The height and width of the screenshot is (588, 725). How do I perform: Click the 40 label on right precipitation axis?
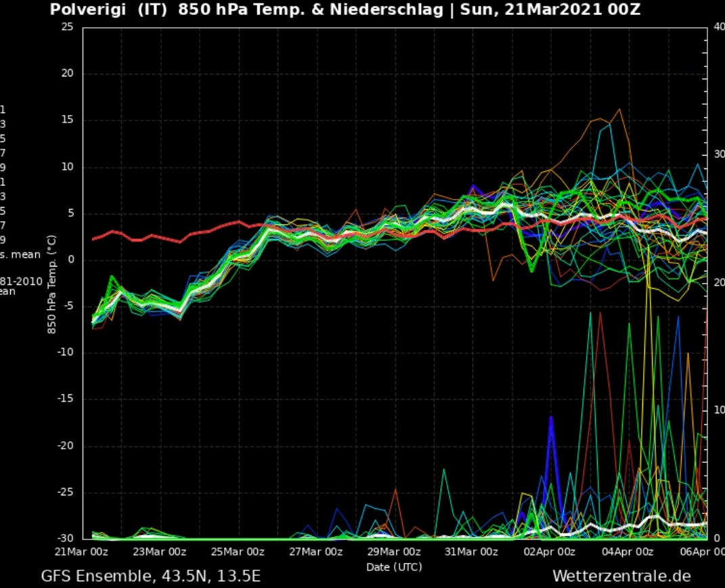[718, 27]
